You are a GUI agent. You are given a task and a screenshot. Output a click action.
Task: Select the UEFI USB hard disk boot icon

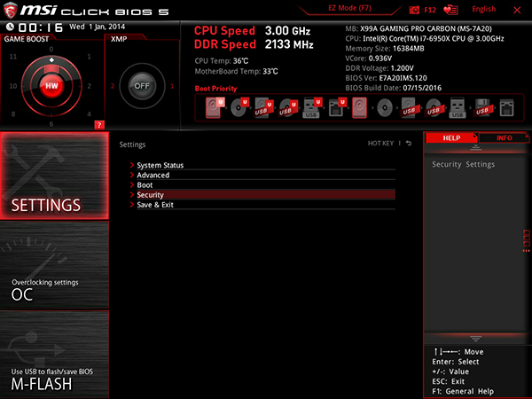(x=264, y=107)
